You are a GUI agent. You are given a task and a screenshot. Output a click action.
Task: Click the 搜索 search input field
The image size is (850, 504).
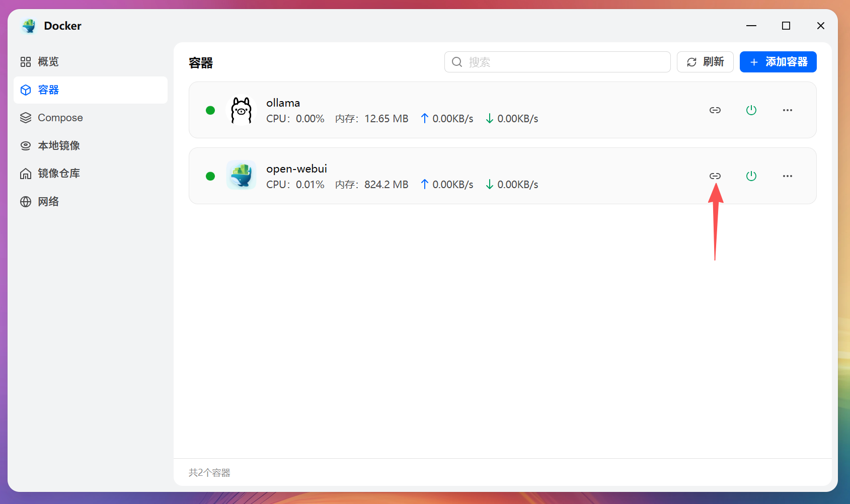[x=557, y=62]
